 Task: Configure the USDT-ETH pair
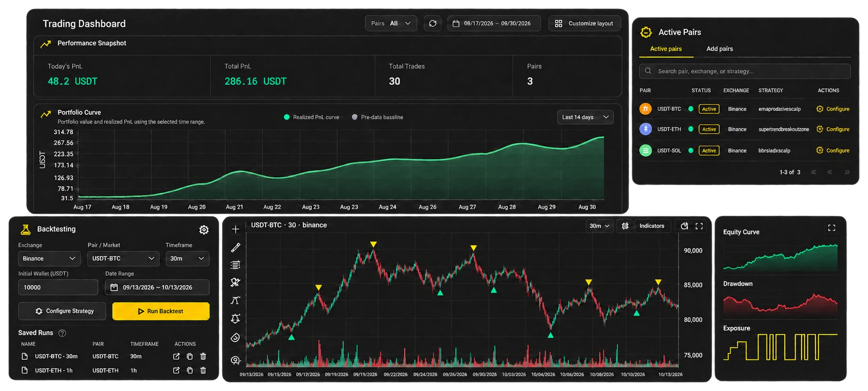pyautogui.click(x=832, y=129)
